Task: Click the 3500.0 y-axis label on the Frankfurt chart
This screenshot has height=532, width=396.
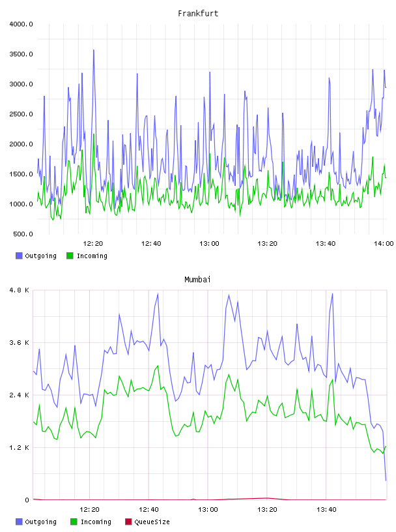Action: click(21, 54)
